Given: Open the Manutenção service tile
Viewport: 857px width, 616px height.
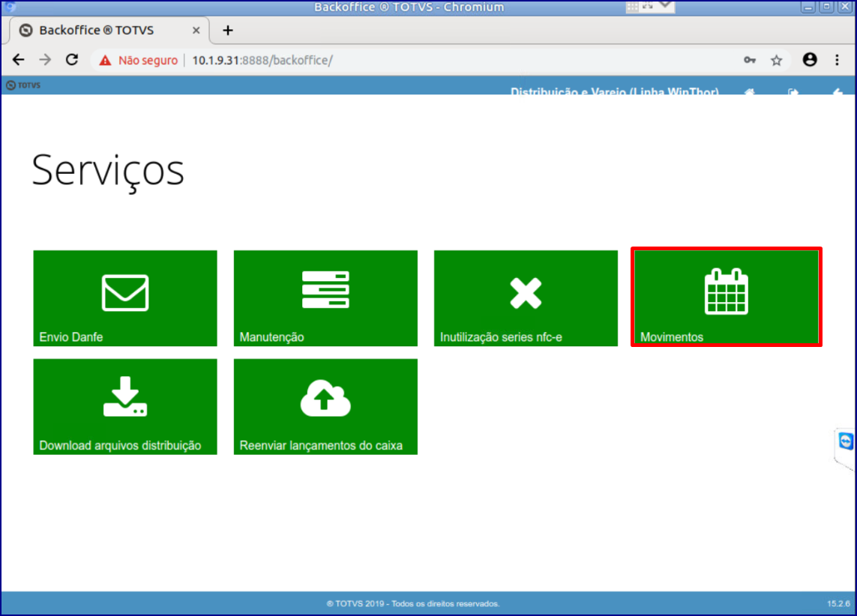Looking at the screenshot, I should pos(325,298).
